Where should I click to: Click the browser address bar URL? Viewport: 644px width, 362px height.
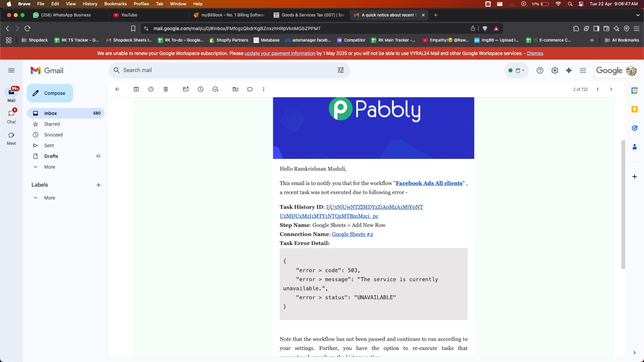coord(237,29)
